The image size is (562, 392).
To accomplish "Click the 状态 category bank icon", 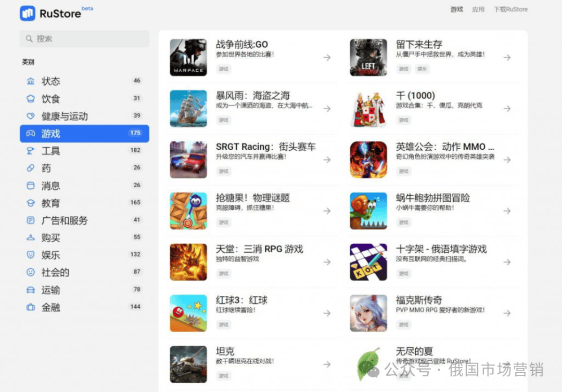I will point(31,81).
